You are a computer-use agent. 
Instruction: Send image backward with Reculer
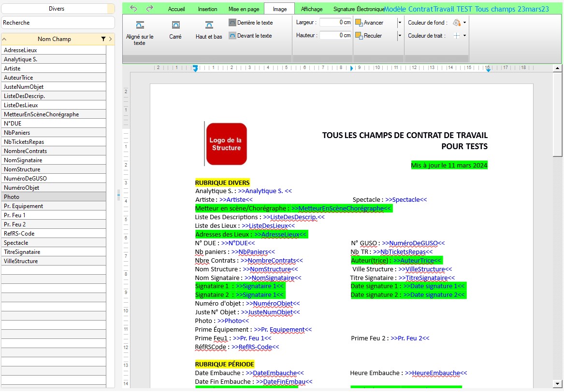click(369, 36)
